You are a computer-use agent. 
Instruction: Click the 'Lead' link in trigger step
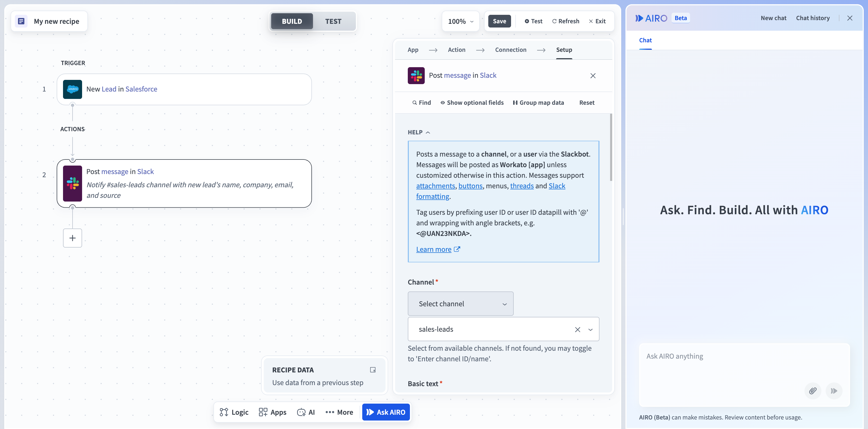109,89
